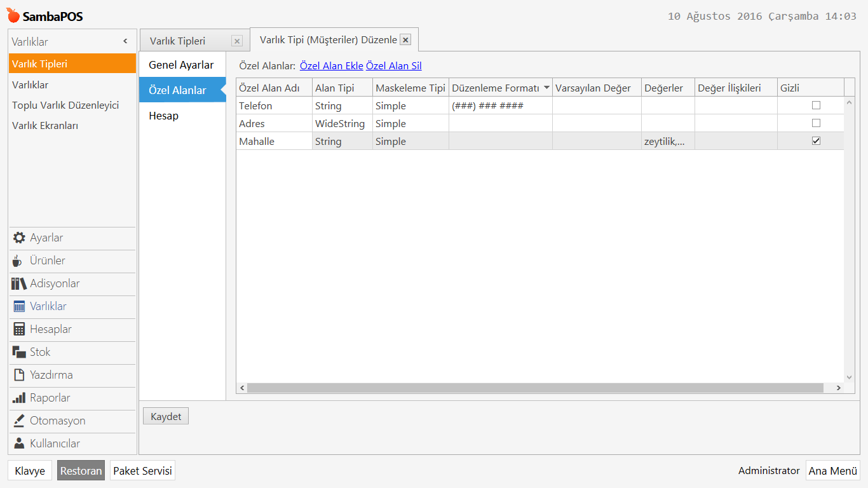Click the Ürünler cup icon
This screenshot has height=488, width=868.
point(18,261)
